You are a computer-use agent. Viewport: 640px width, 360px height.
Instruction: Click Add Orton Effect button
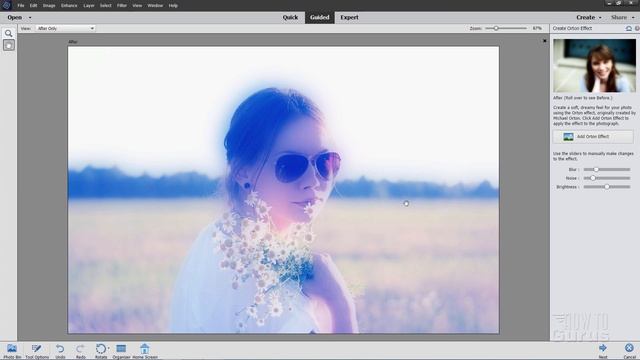point(593,137)
